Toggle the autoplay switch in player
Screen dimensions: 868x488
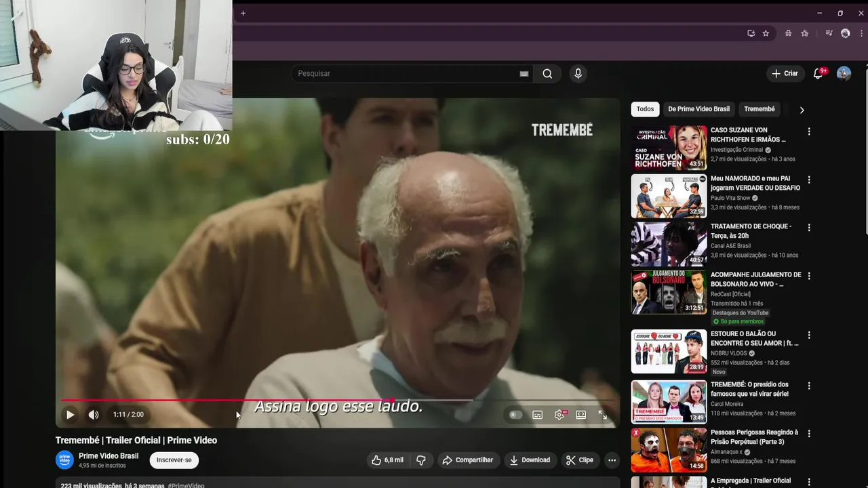tap(515, 415)
